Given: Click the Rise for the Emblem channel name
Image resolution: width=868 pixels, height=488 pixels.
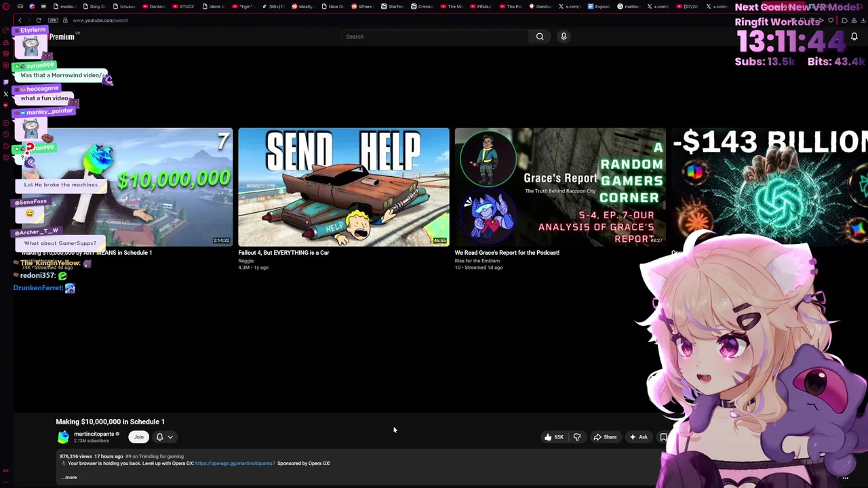Looking at the screenshot, I should (x=477, y=261).
